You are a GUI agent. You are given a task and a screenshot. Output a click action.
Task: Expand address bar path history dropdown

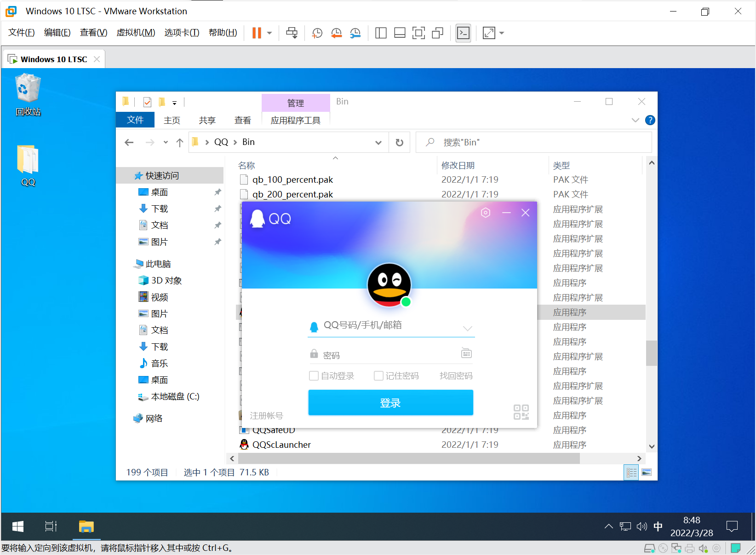pos(378,143)
